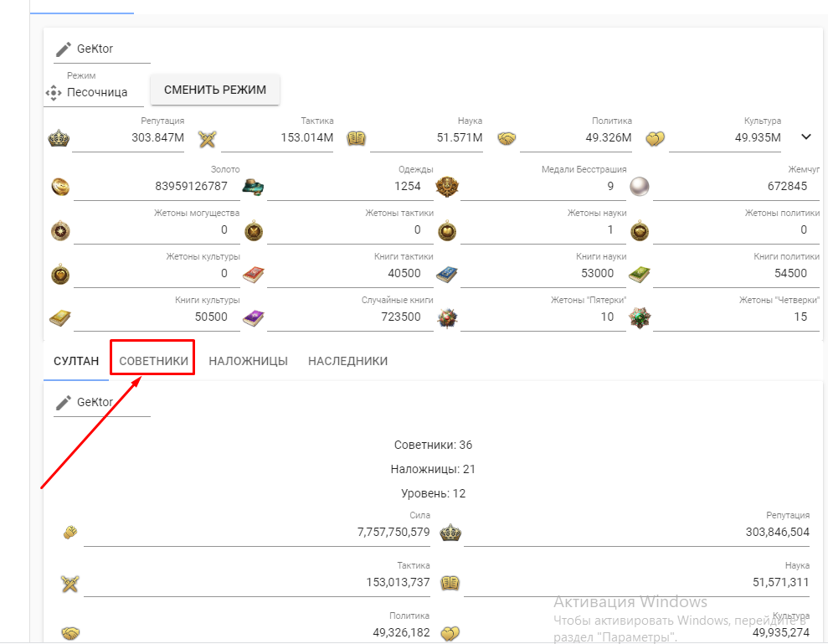The height and width of the screenshot is (644, 828).
Task: Click the Одежды value 1254 field
Action: pyautogui.click(x=350, y=186)
